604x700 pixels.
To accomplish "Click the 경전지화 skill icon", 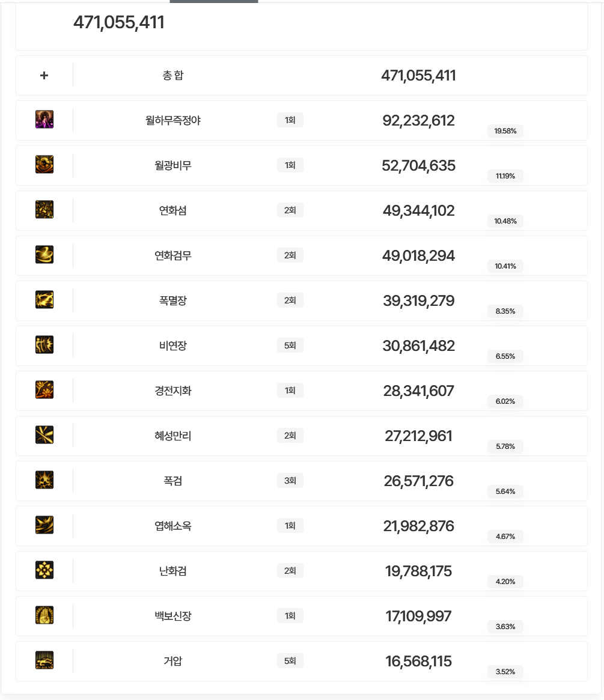I will 44,390.
